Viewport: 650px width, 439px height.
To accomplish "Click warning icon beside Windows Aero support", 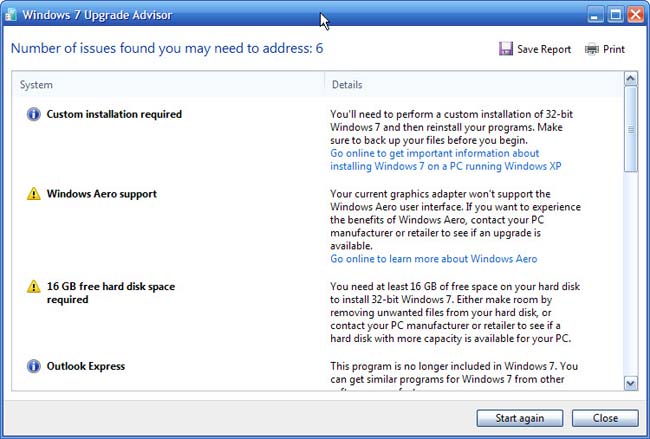I will pos(34,194).
